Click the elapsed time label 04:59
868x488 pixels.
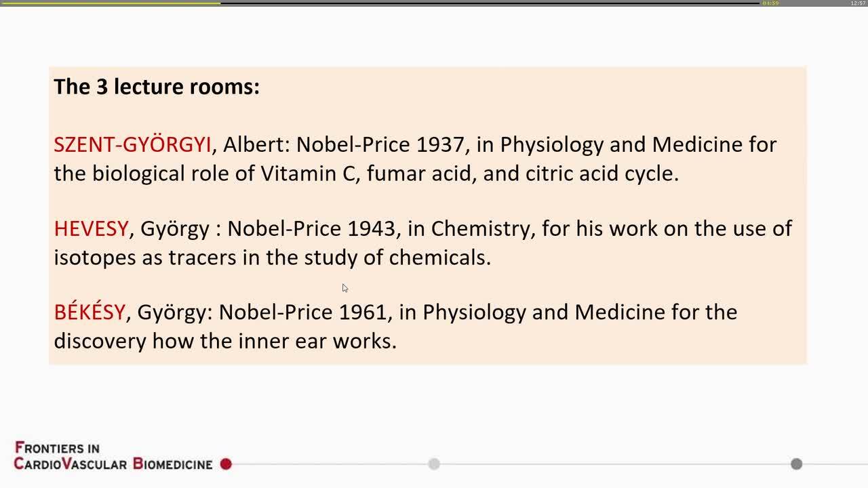(770, 3)
